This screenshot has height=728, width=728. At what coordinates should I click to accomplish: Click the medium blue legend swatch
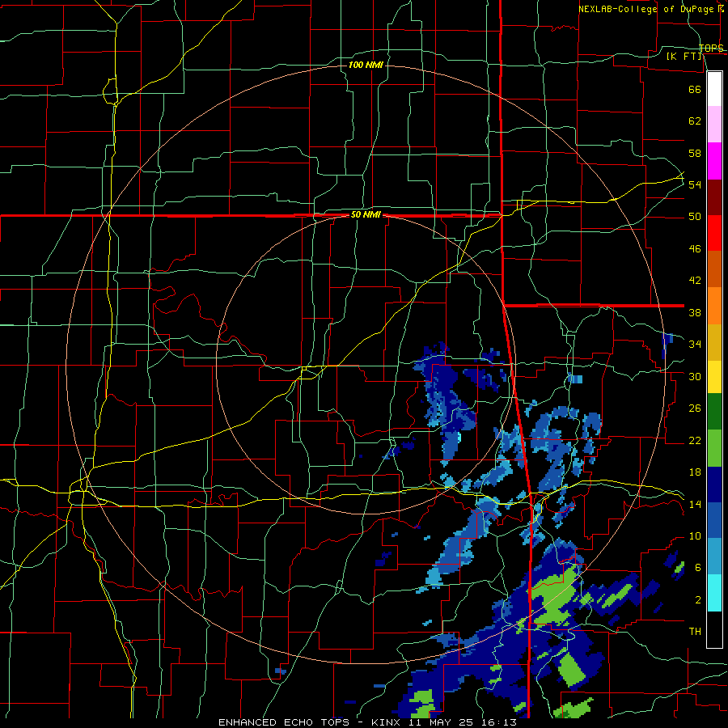coord(714,521)
